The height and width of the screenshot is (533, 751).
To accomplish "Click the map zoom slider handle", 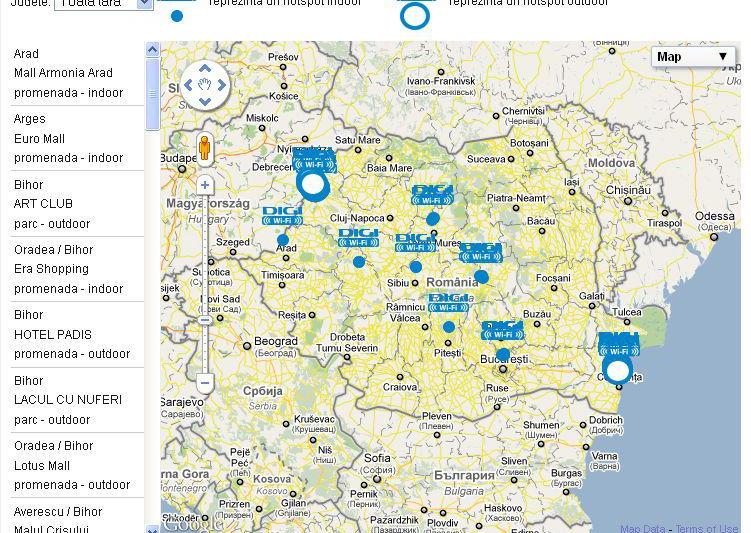I will [x=205, y=320].
